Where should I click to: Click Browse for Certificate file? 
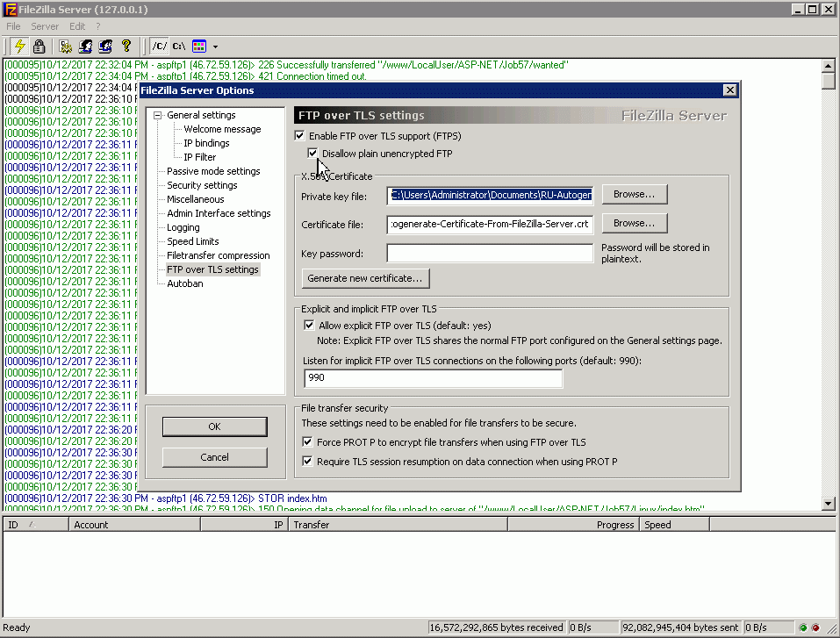click(x=635, y=224)
